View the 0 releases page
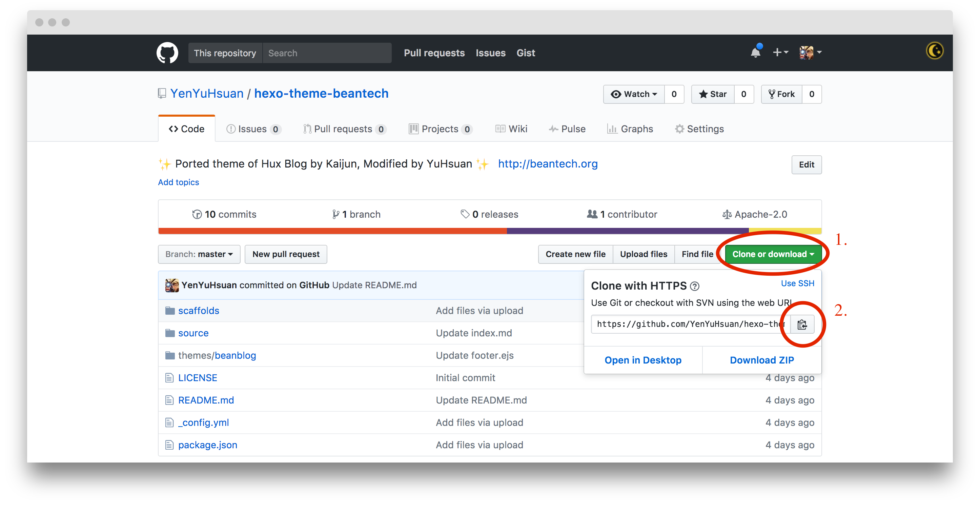 click(x=489, y=214)
